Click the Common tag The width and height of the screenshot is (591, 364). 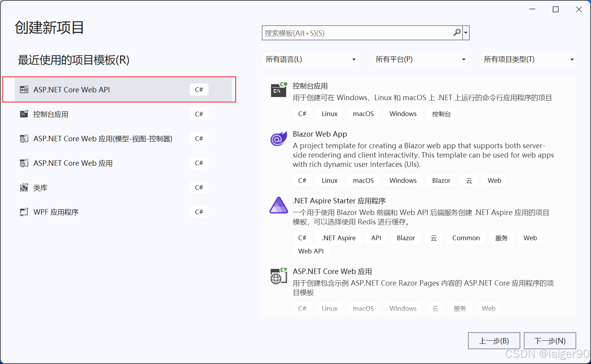(x=466, y=238)
